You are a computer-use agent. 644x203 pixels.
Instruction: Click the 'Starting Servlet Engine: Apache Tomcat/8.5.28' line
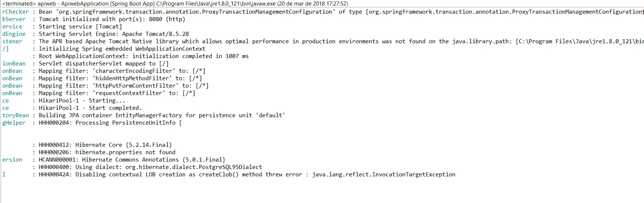point(114,34)
